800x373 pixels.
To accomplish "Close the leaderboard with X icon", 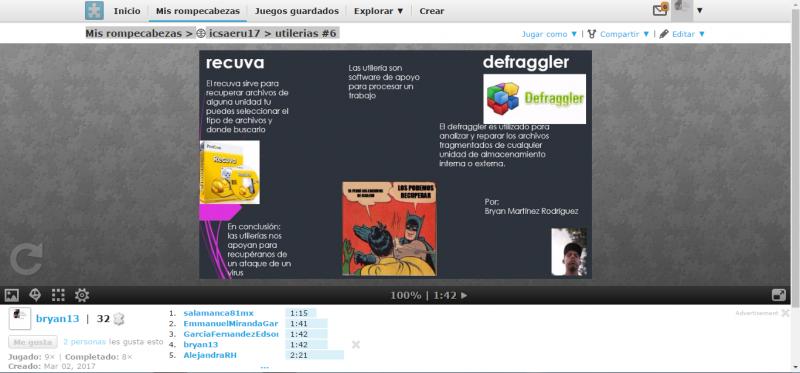I will [x=356, y=345].
